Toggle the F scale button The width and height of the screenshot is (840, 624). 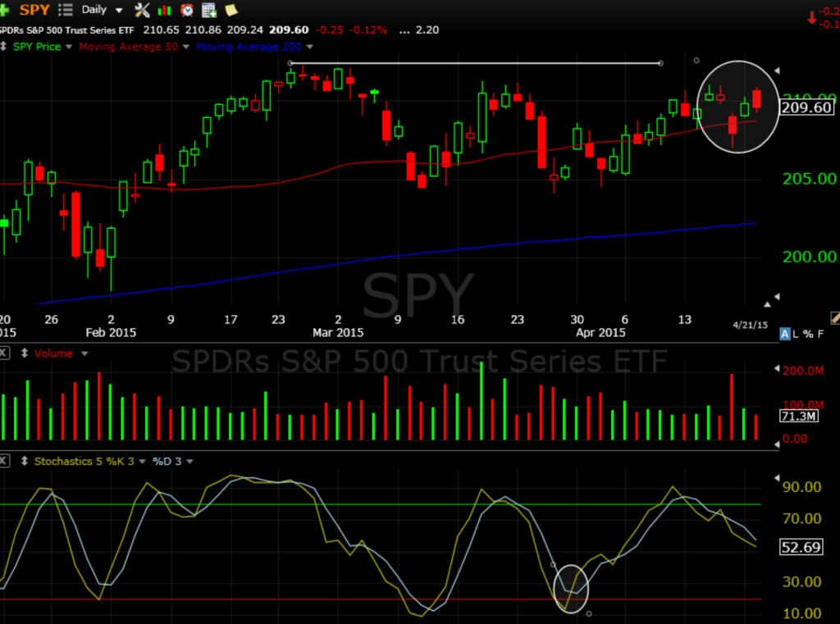coord(820,335)
